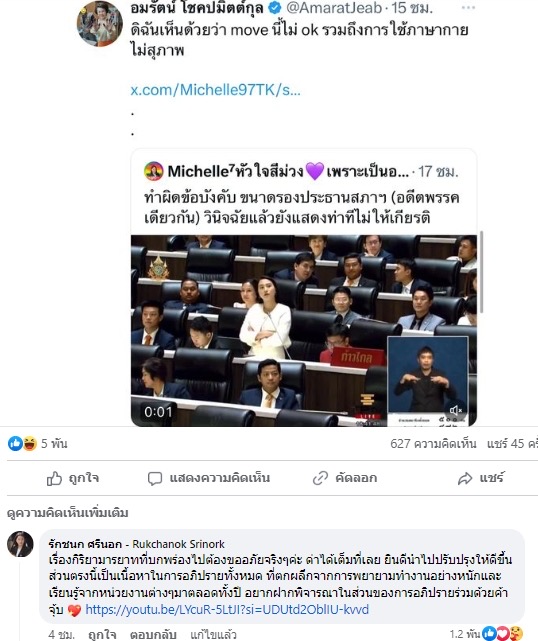Open Michelle's quoted tweet avatar
Screen dimensions: 538x641
tap(154, 171)
